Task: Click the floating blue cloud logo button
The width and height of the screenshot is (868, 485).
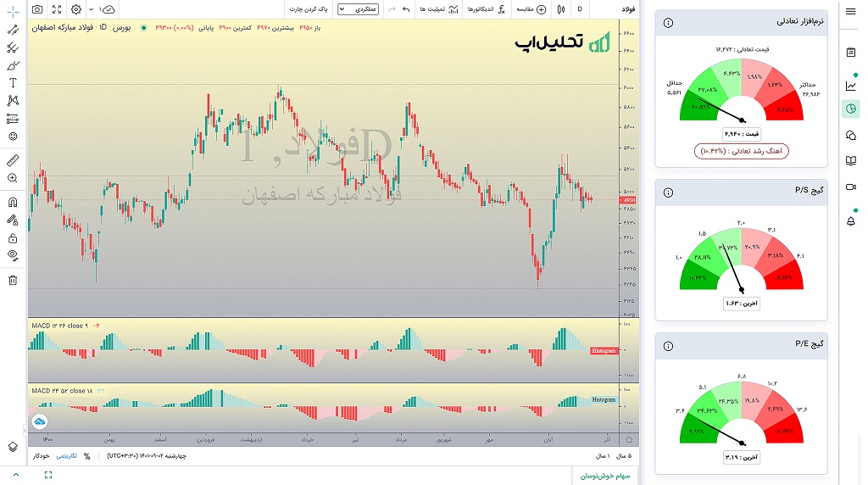Action: 39,422
